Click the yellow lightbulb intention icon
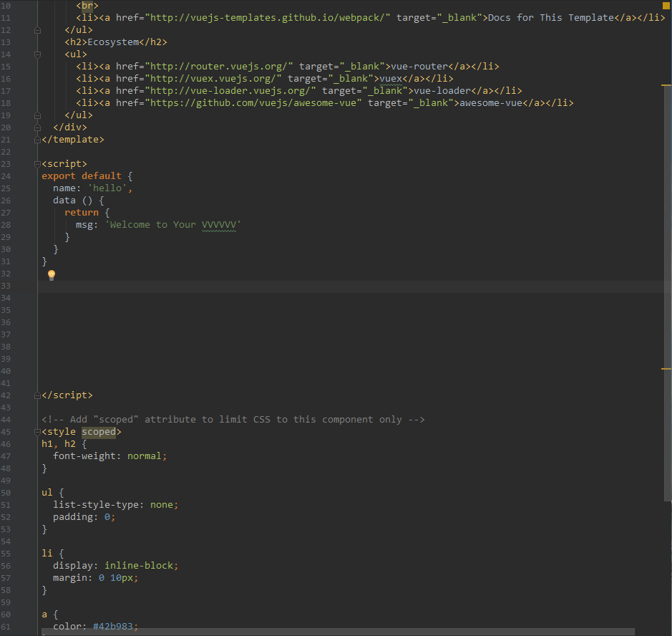 [x=52, y=275]
